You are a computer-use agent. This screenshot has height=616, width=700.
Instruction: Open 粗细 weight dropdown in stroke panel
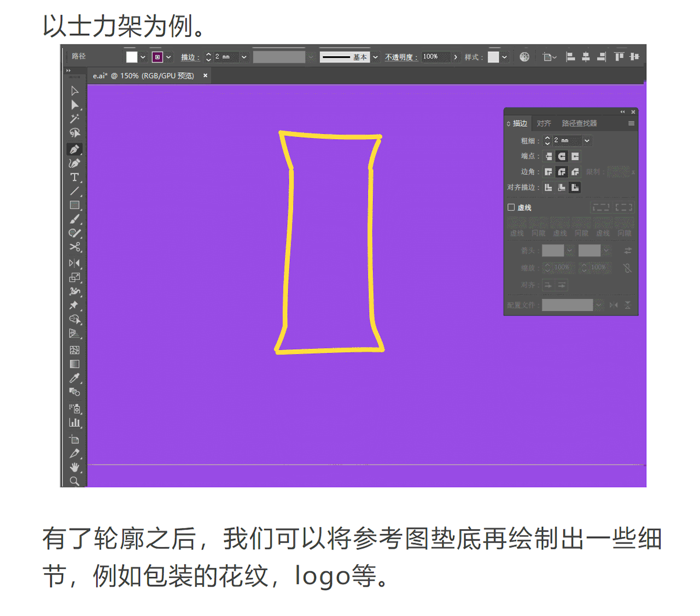pos(587,140)
